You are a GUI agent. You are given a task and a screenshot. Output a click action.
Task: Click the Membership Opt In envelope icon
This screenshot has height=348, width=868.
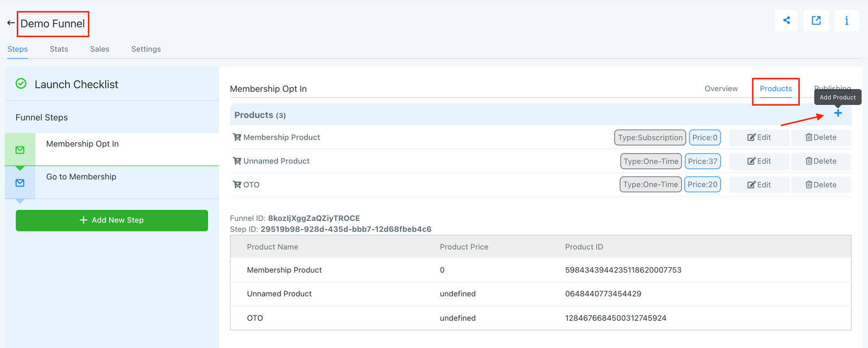(x=20, y=150)
